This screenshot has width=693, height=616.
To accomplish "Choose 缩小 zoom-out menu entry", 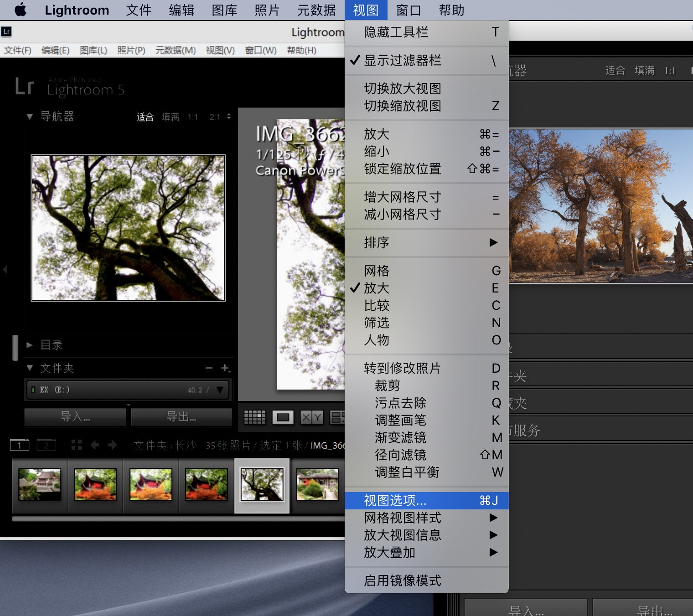I will (x=427, y=151).
